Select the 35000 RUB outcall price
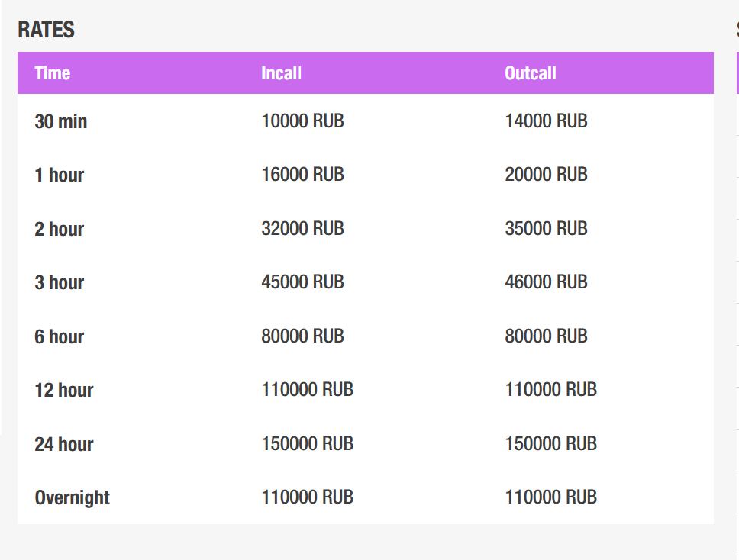This screenshot has width=739, height=560. point(547,229)
